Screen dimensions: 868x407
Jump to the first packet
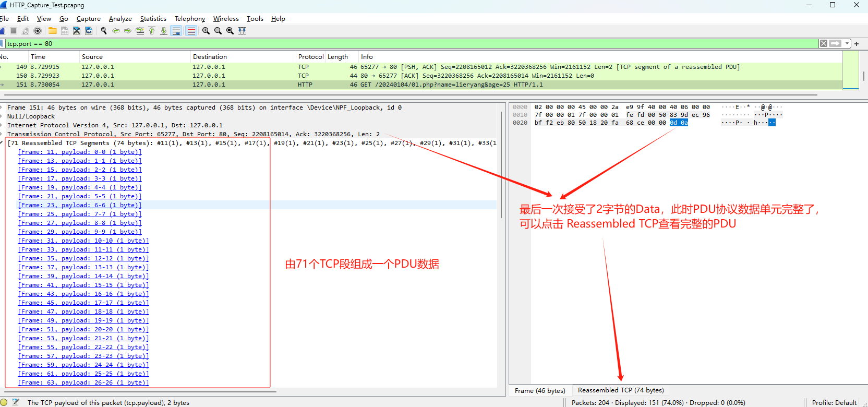click(x=152, y=31)
